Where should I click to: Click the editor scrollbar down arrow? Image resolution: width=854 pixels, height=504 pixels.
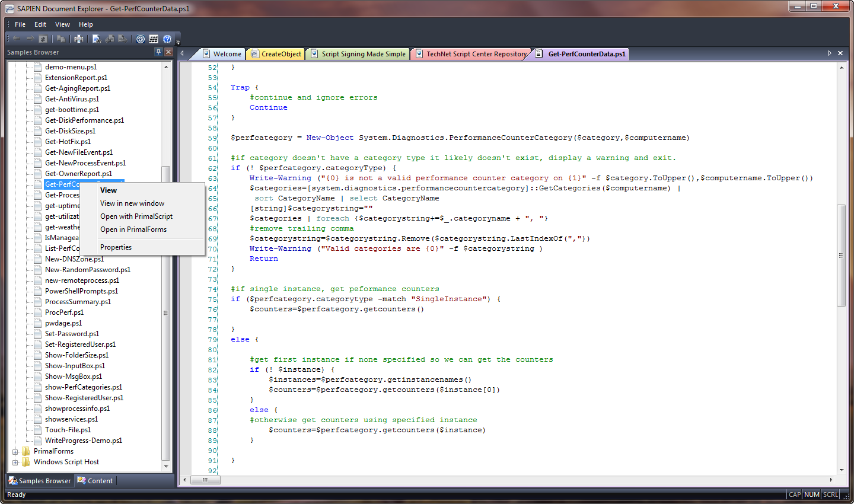coord(841,470)
